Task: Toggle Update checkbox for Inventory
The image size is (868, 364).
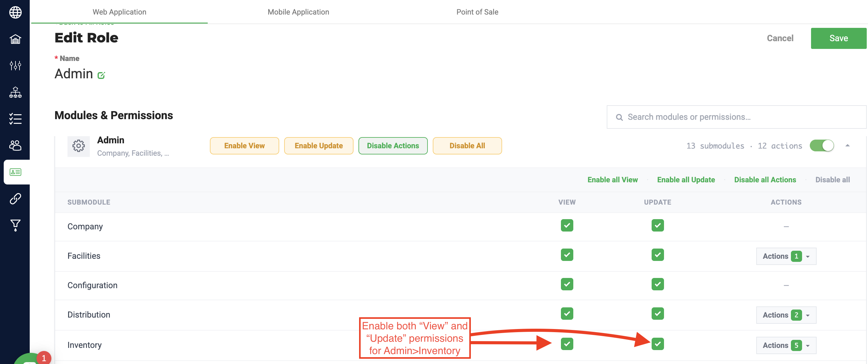Action: click(658, 344)
